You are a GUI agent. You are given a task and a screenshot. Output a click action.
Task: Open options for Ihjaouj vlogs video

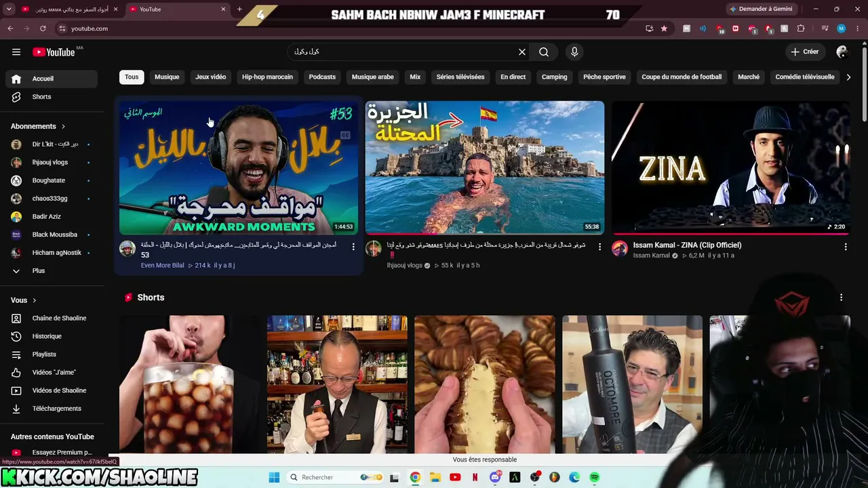click(x=599, y=247)
